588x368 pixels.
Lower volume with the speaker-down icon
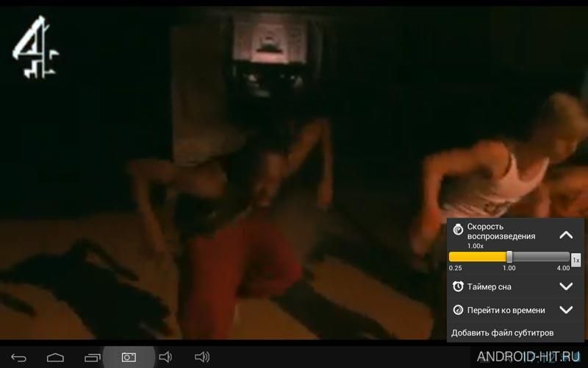click(x=165, y=357)
